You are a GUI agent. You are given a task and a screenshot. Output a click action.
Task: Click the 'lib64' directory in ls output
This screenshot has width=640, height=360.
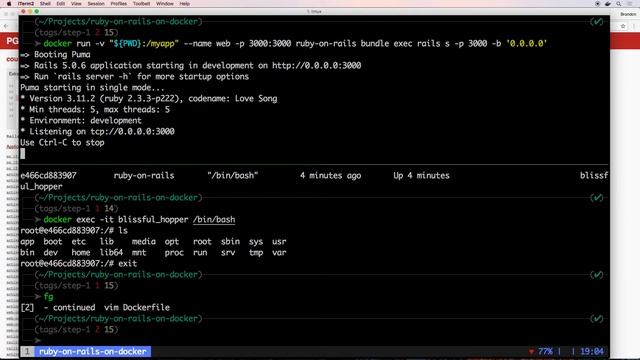[111, 253]
